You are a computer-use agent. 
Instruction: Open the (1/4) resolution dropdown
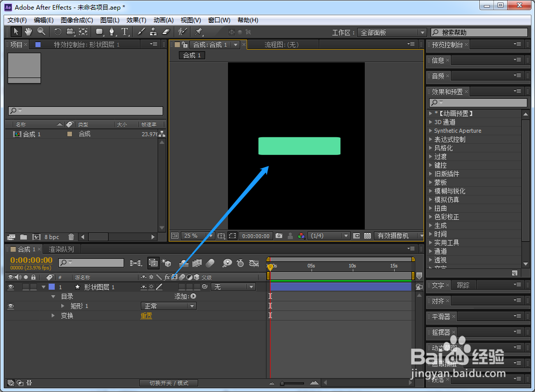pos(329,236)
